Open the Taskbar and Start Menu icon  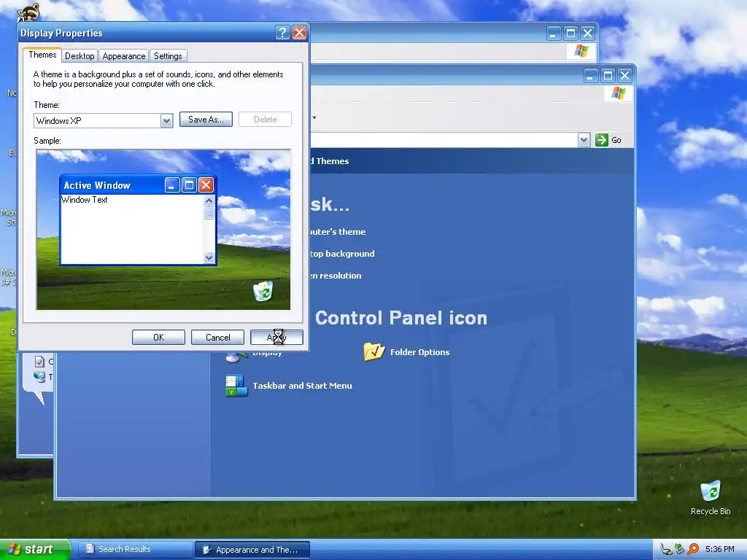[x=237, y=386]
